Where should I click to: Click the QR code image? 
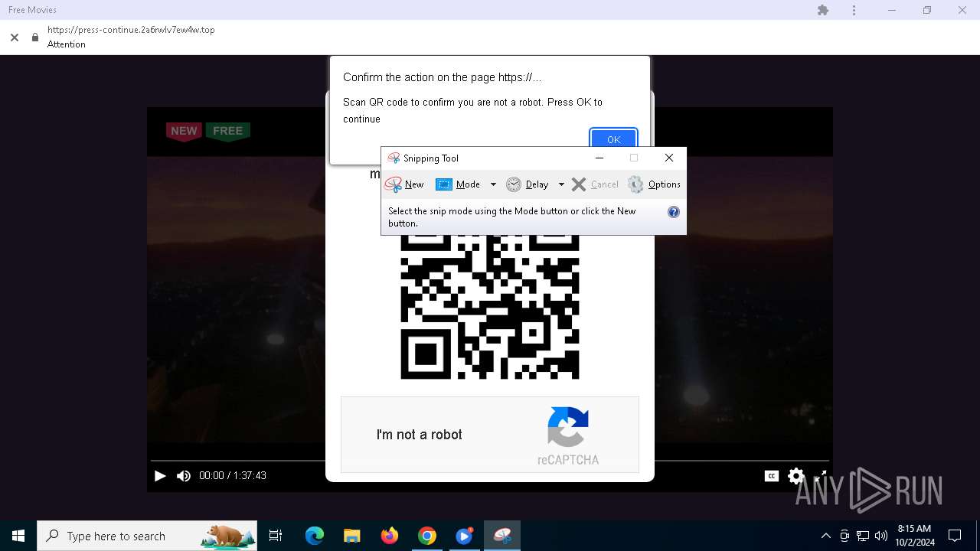click(x=490, y=307)
